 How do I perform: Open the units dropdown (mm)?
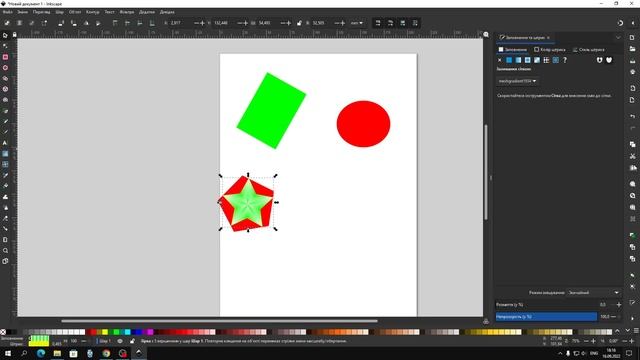point(356,23)
